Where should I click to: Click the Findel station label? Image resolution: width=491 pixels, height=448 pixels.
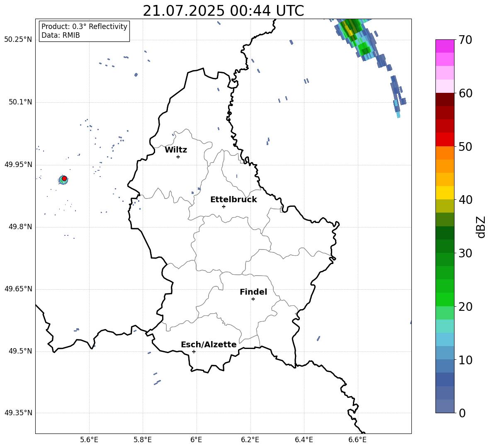pyautogui.click(x=253, y=292)
